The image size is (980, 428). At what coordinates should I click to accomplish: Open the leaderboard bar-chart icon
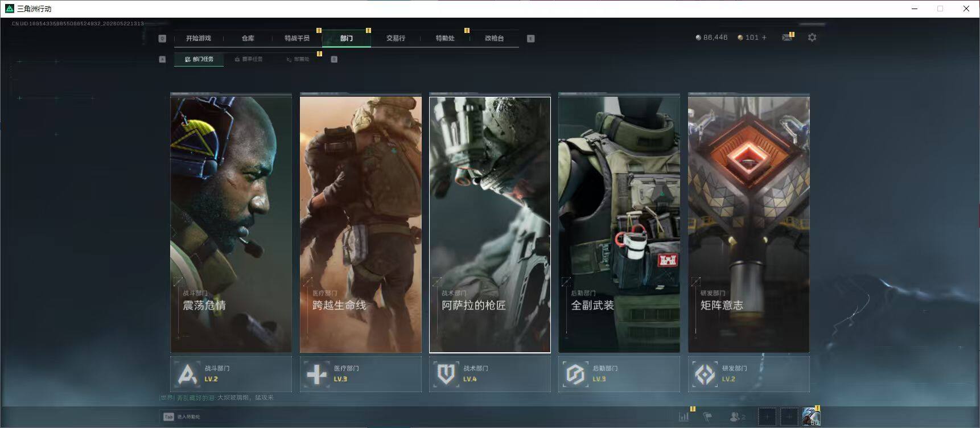click(683, 417)
